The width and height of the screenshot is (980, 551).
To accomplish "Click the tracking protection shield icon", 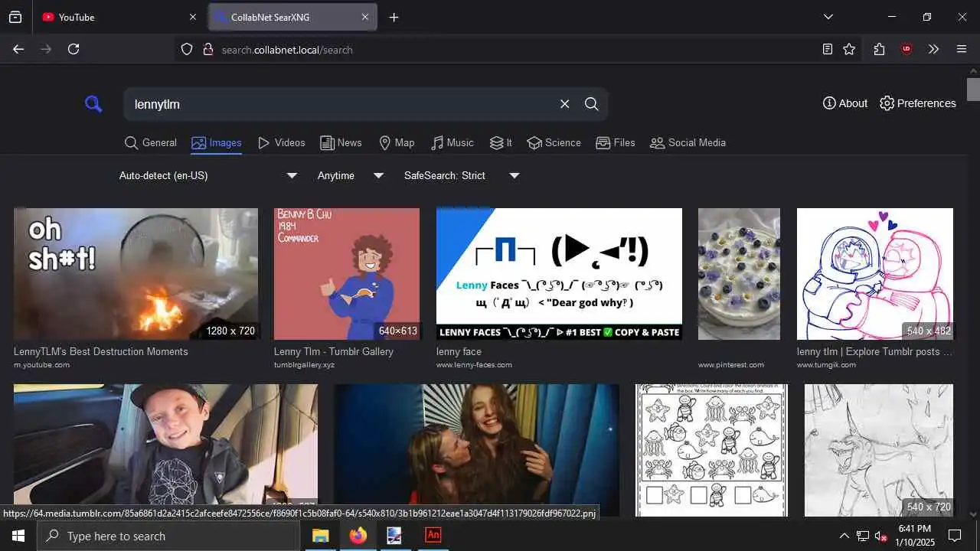I will coord(187,49).
